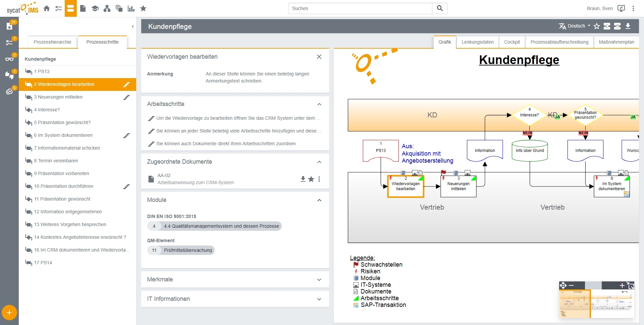Open more options for AA-02 document

pos(319,179)
